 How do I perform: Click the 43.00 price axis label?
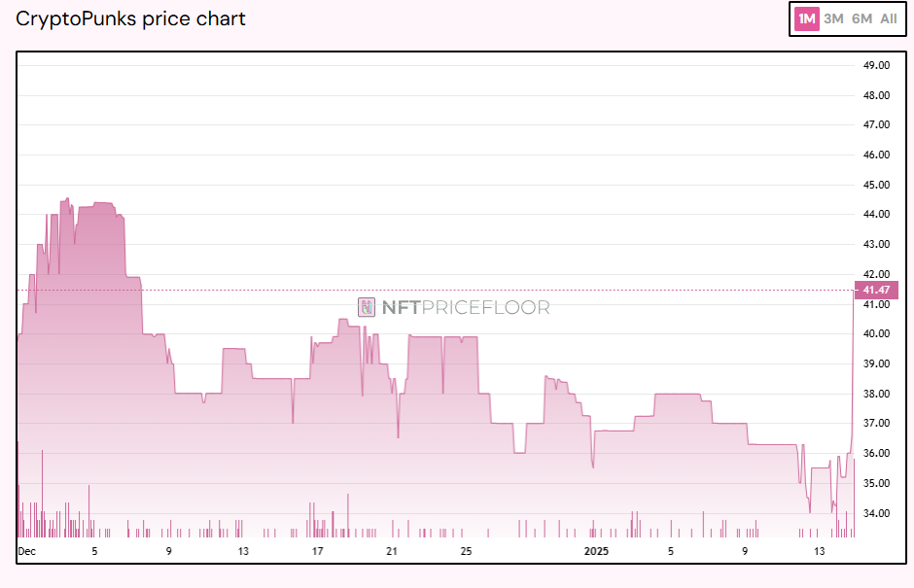click(876, 245)
